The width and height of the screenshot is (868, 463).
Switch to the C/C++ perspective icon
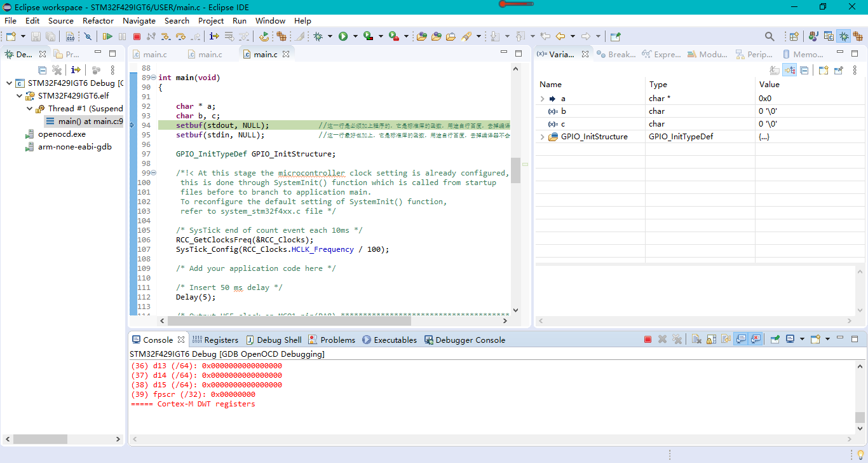(829, 36)
